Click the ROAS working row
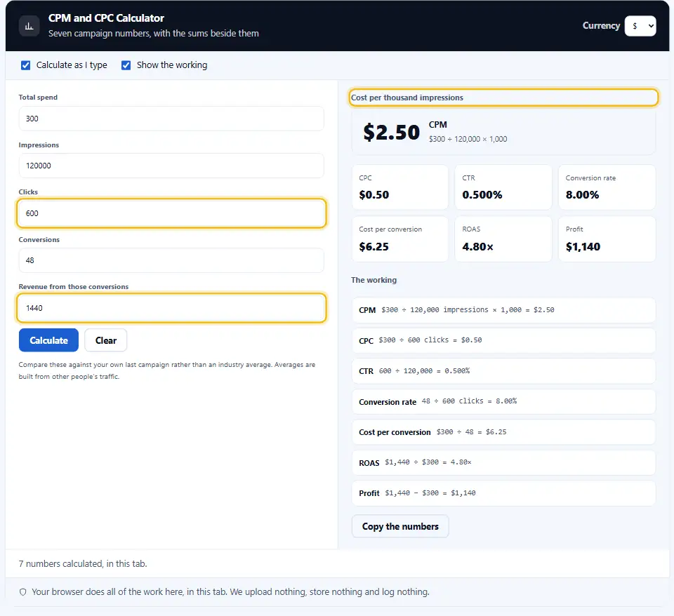This screenshot has width=674, height=616. click(x=504, y=462)
